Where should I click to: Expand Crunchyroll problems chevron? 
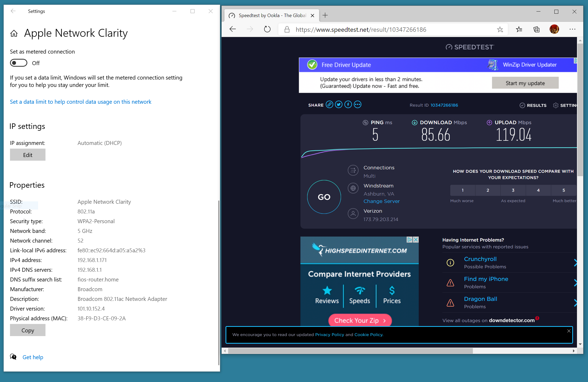coord(575,263)
